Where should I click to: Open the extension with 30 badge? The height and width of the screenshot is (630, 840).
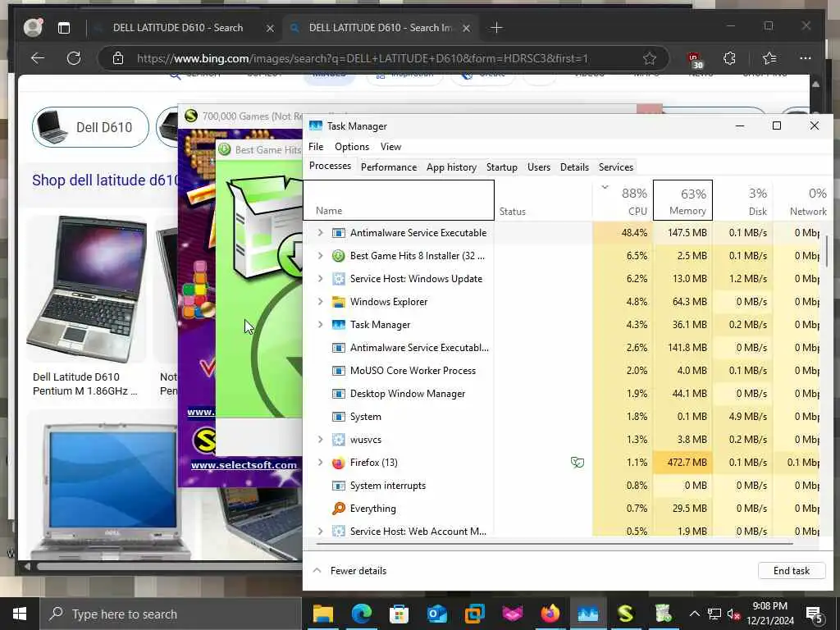click(695, 59)
